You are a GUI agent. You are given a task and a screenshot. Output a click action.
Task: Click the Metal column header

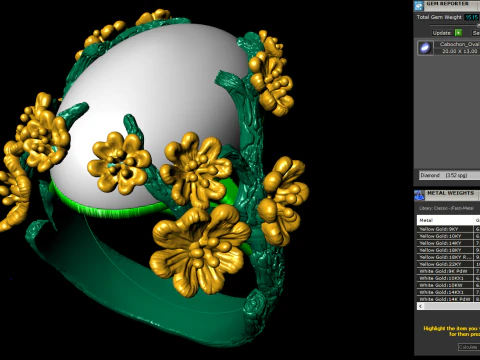click(445, 220)
